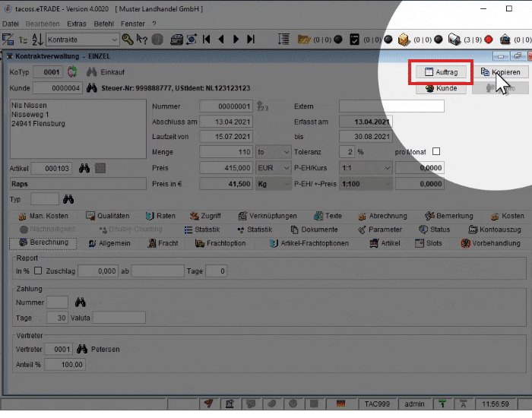The width and height of the screenshot is (532, 418).
Task: Click the printer icon in toolbar
Action: click(x=176, y=40)
